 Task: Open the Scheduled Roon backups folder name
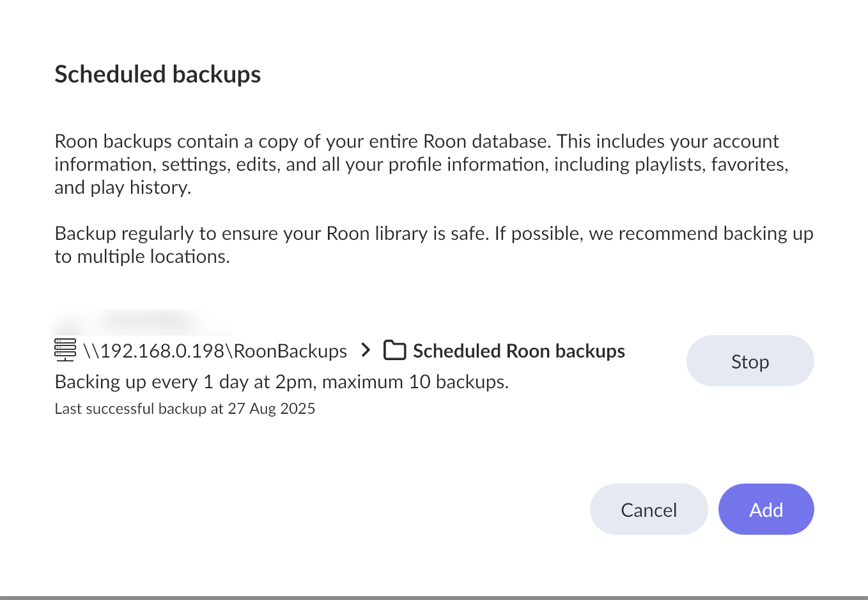coord(518,351)
